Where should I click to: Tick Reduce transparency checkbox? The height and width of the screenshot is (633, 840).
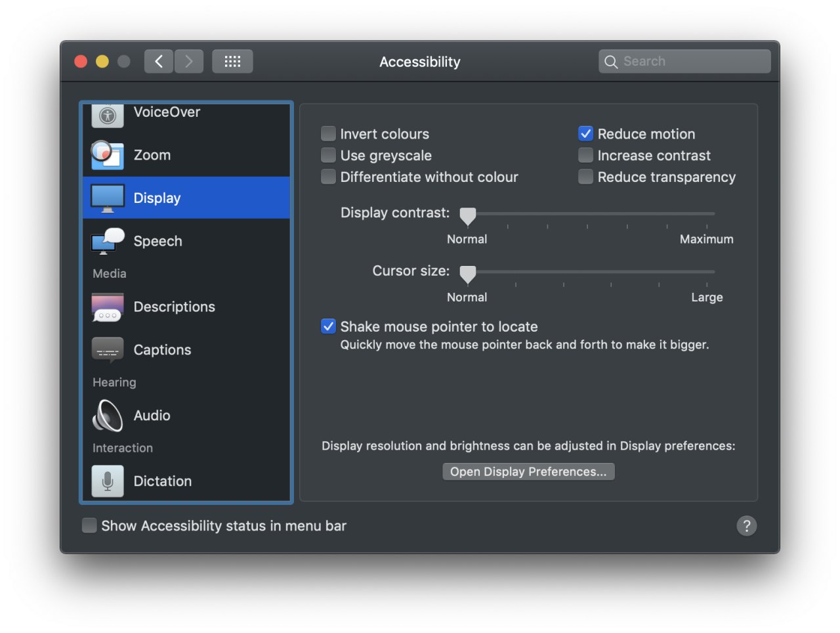click(x=585, y=177)
